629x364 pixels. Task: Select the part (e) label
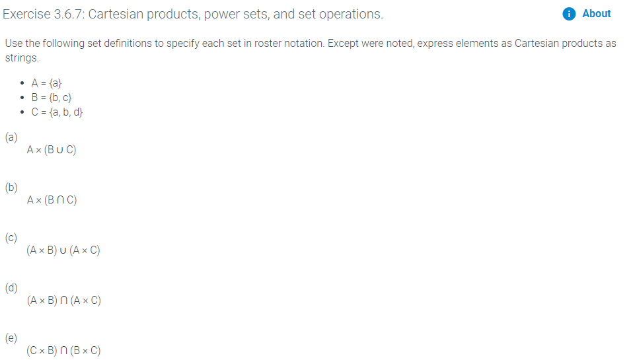pyautogui.click(x=11, y=338)
